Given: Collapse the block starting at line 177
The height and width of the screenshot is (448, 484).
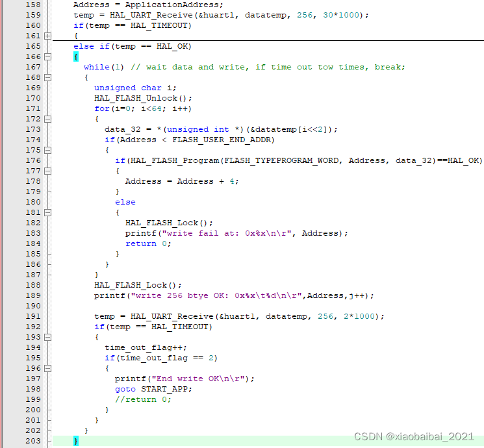Looking at the screenshot, I should [47, 171].
